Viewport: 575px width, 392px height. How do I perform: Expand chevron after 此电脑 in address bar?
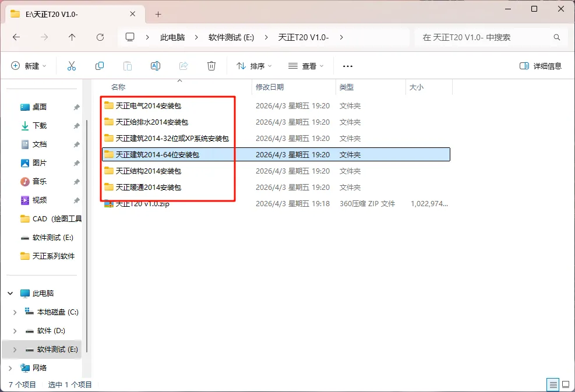pos(196,37)
